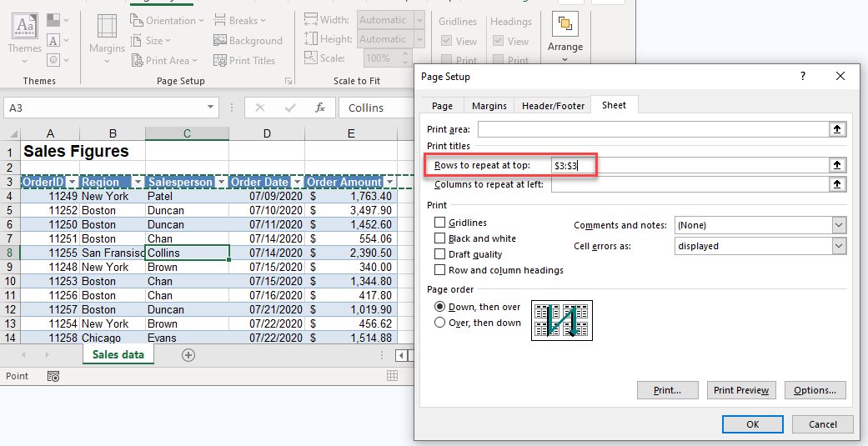Expand the Name Box dropdown
This screenshot has width=868, height=446.
coord(210,108)
